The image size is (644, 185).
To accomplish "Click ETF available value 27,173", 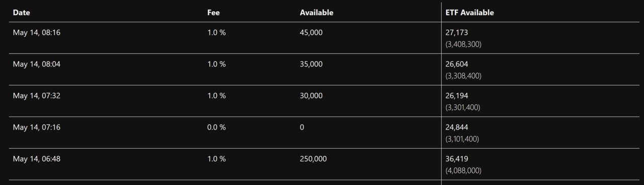I will [457, 32].
